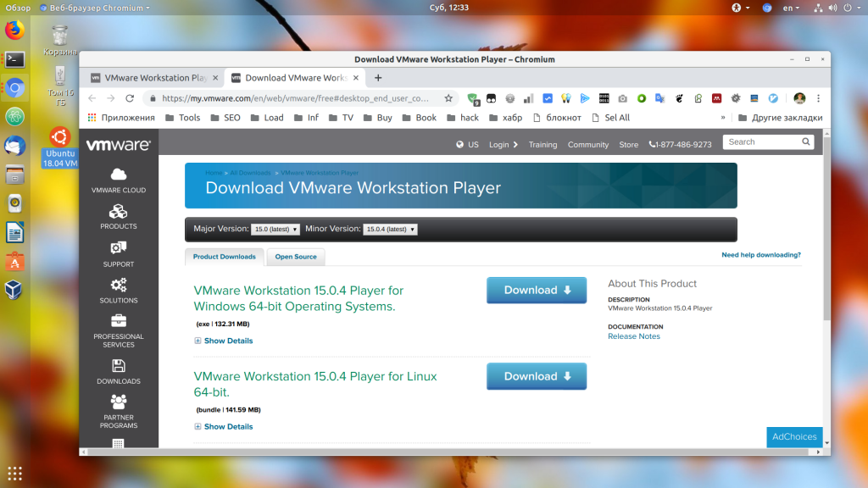Image resolution: width=868 pixels, height=488 pixels.
Task: Expand Show Details for the Windows 64-bit Player
Action: (224, 341)
